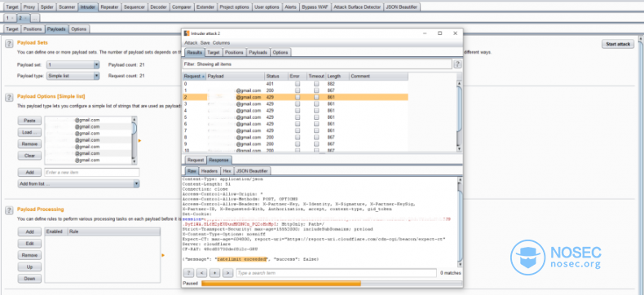This screenshot has width=644, height=295.
Task: Toggle Error checkbox for request 1
Action: point(298,90)
